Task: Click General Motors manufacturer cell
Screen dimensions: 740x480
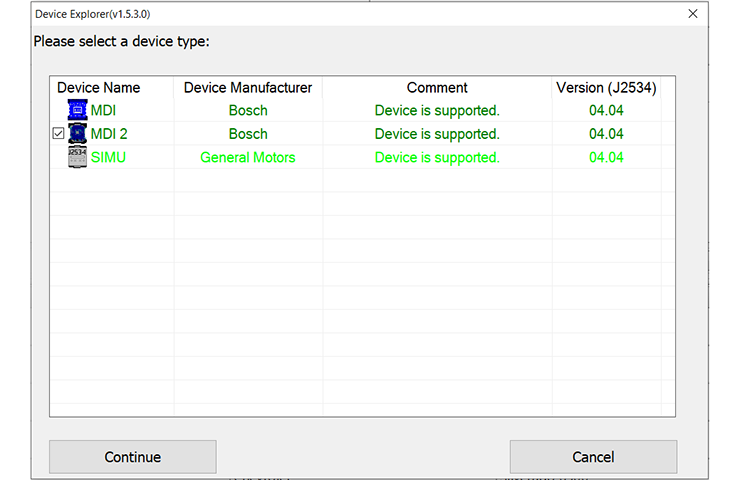Action: (248, 157)
